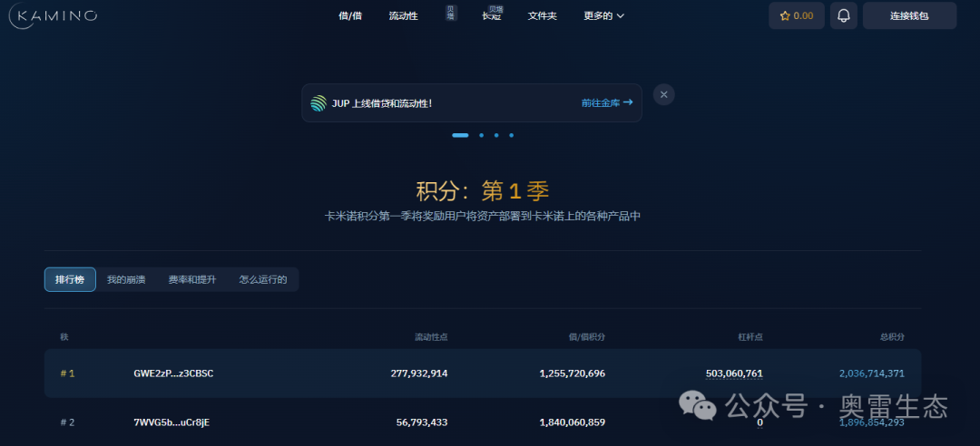Click total points 2,036,714,371

871,373
